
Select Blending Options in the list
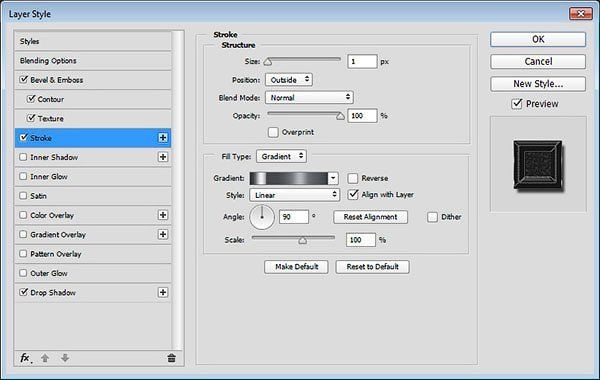(93, 60)
